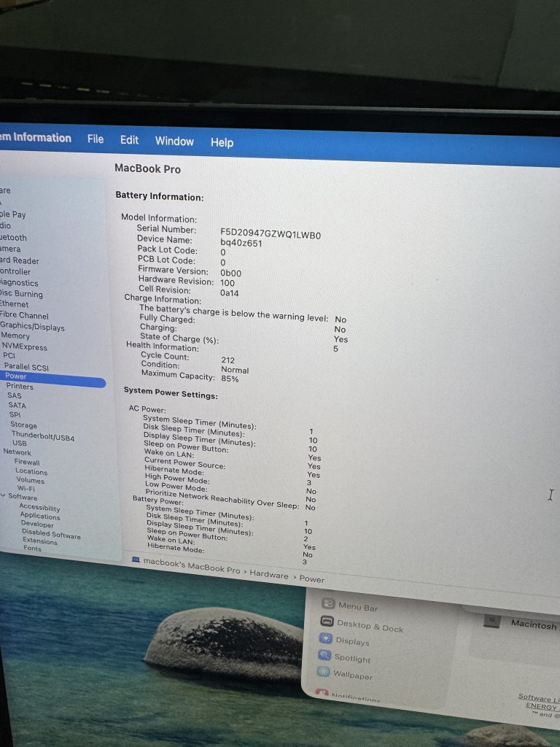Screen dimensions: 560x747
Task: Select Bluetooth in the sidebar
Action: pos(13,237)
